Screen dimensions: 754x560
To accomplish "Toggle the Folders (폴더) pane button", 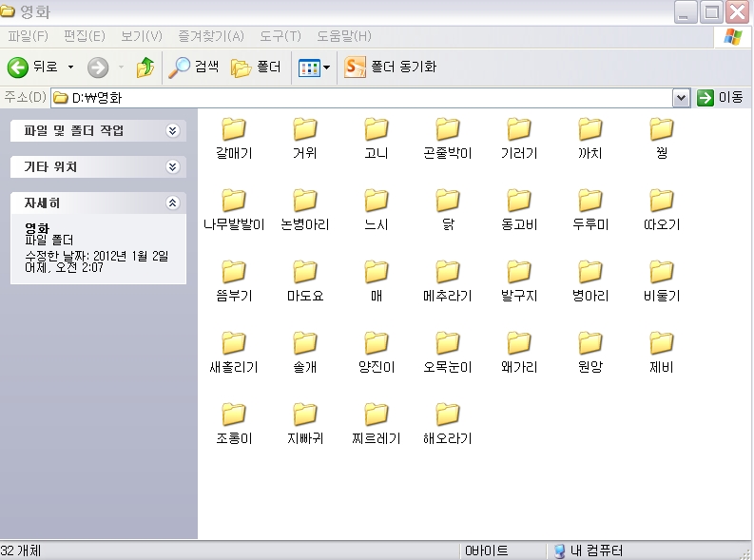I will (x=256, y=67).
